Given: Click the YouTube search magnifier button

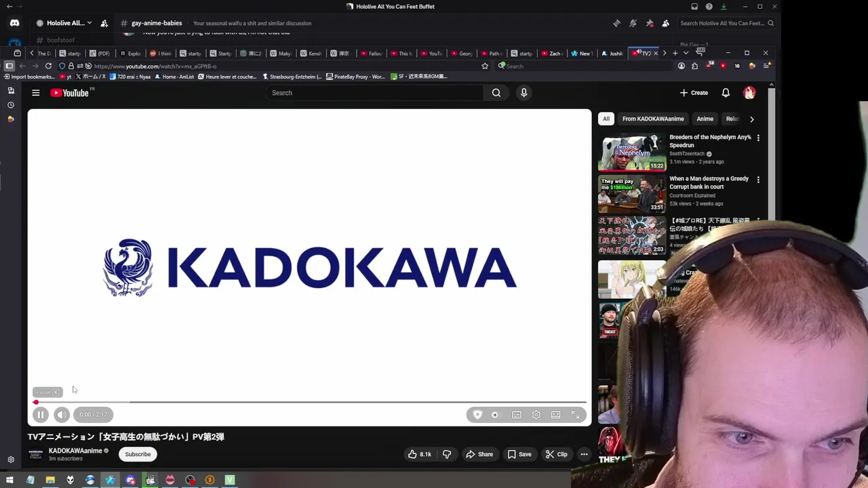Looking at the screenshot, I should (496, 93).
